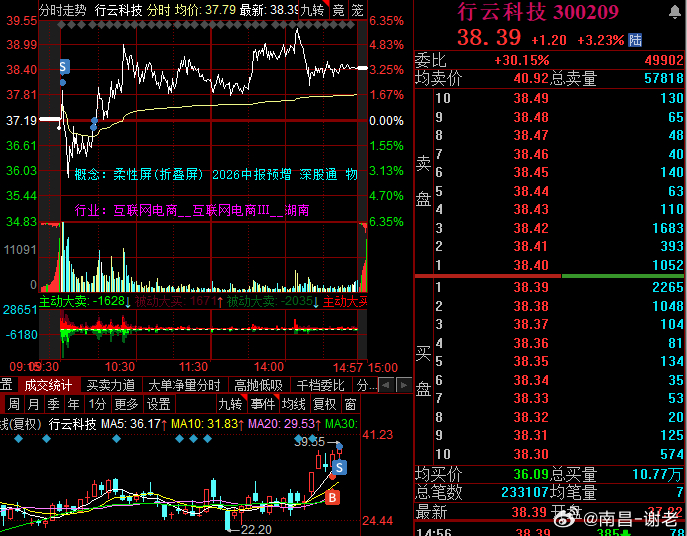Click sell level 3 price 38.42
Screen dimensions: 687x536
tap(531, 228)
